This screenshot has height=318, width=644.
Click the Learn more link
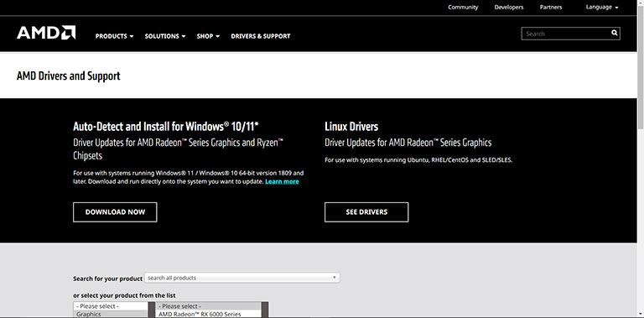coord(282,181)
